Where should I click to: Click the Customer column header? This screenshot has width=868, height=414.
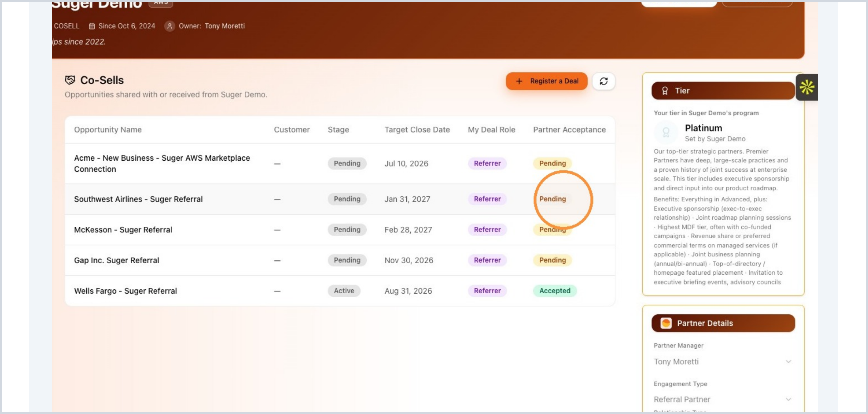click(292, 129)
